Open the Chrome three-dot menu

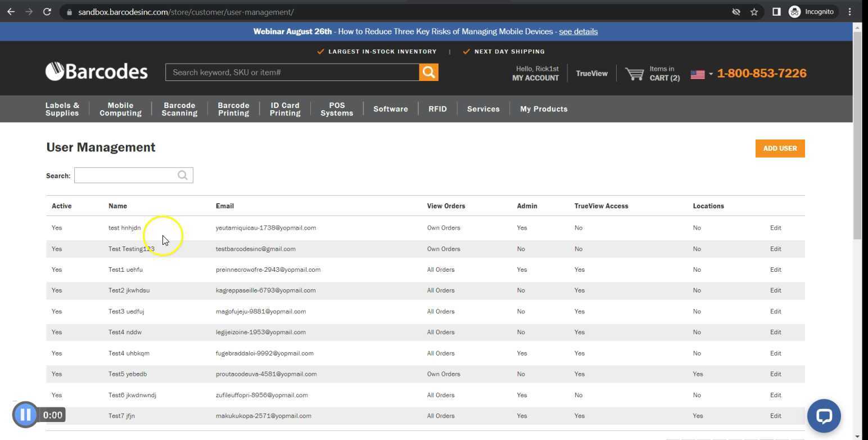point(849,12)
